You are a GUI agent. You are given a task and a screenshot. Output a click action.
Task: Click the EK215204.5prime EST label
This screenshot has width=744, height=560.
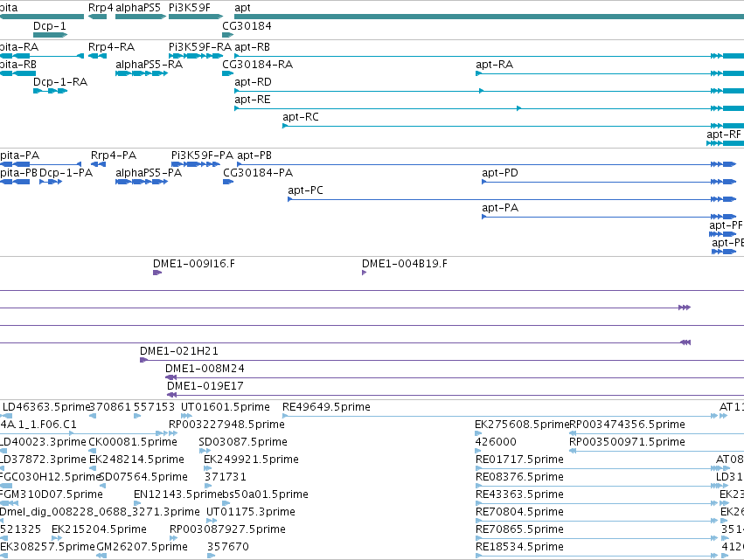tap(99, 530)
